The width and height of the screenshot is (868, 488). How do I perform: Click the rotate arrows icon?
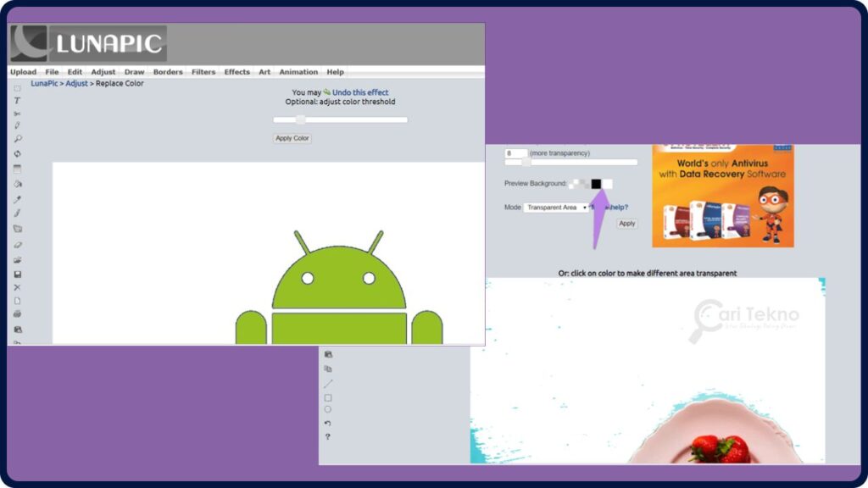[x=17, y=154]
